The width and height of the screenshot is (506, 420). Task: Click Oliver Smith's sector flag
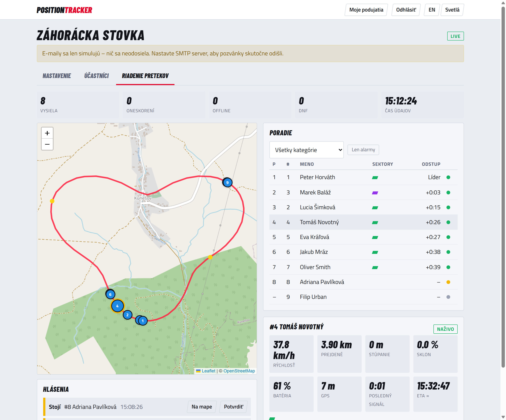coord(375,267)
